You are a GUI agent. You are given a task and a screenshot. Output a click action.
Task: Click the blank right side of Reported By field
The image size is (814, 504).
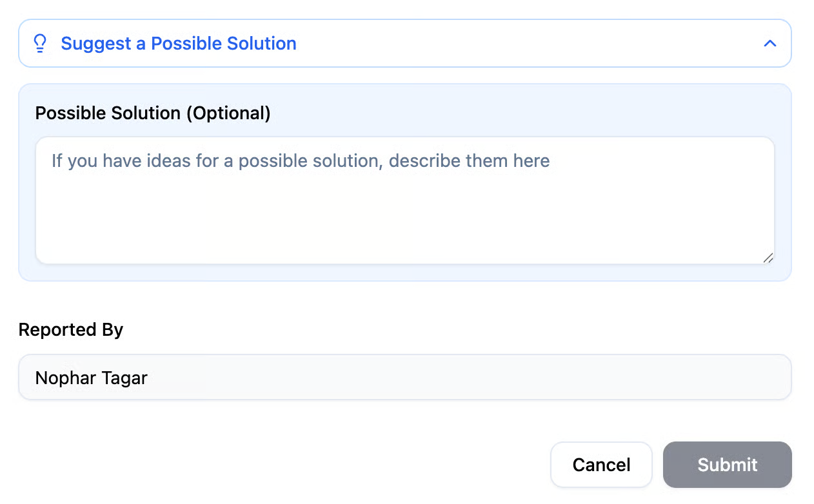[581, 377]
